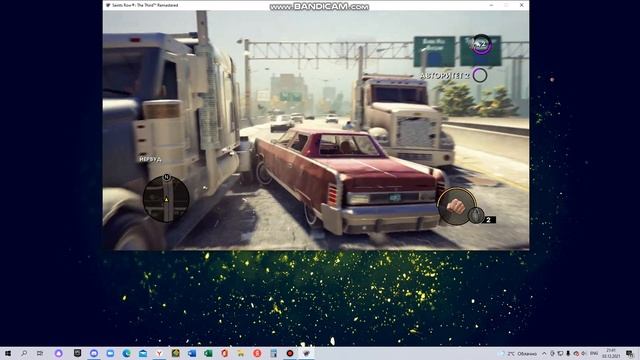640x360 pixels.
Task: Show hidden system tray icons
Action: click(544, 353)
